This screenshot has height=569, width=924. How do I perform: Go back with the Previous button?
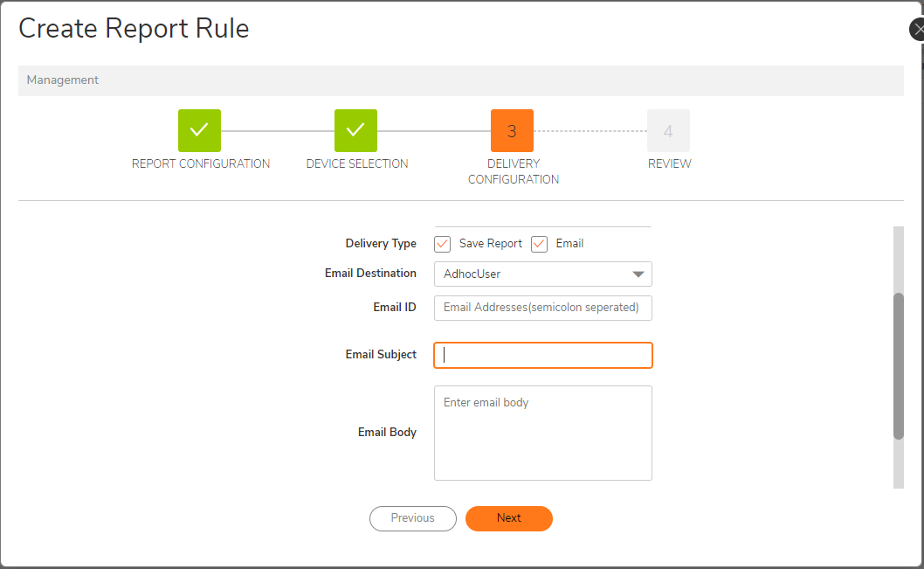point(412,518)
